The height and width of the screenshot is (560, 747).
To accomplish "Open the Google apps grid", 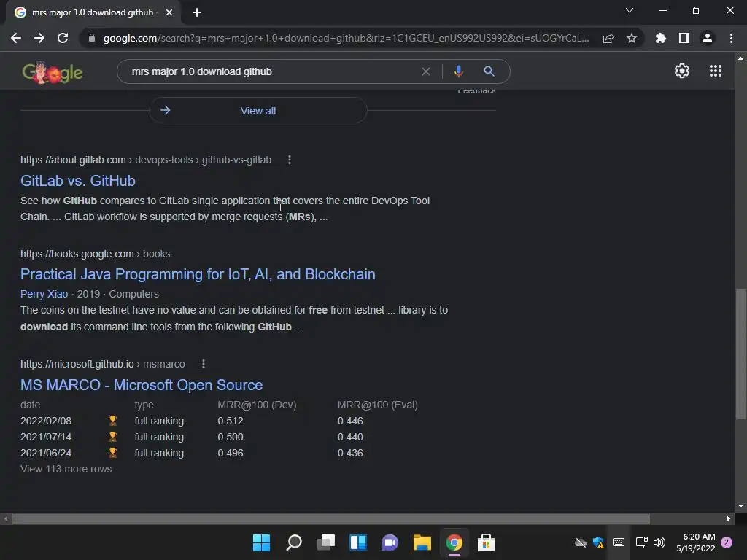I will pos(715,71).
